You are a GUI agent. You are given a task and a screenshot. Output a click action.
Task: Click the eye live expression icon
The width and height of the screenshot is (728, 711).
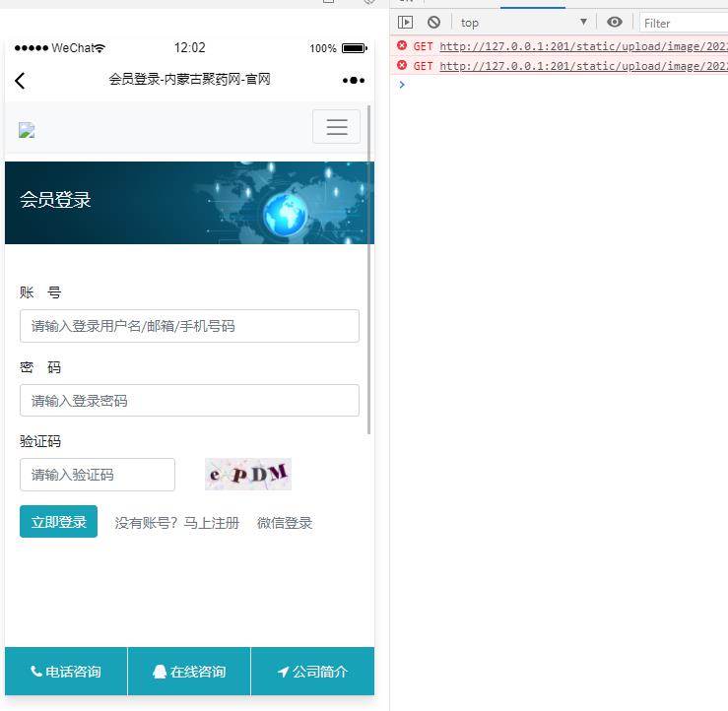(x=615, y=23)
